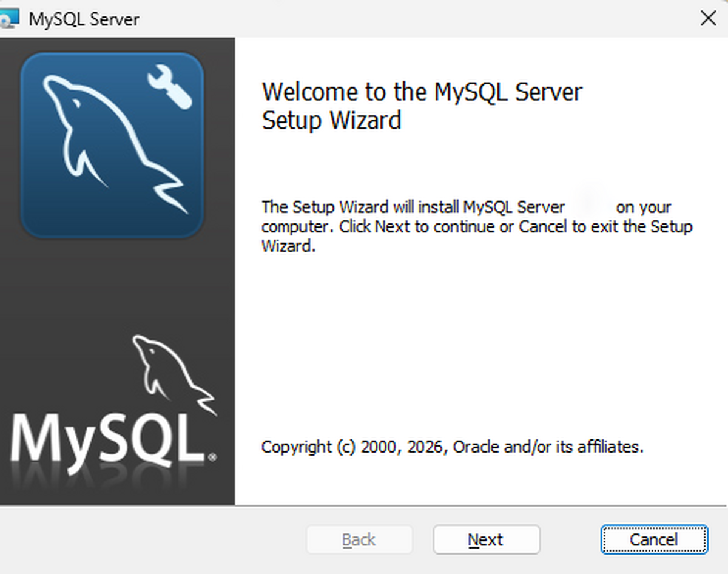Click the "The Setup Wizard will install MySQL Server" paragraph

(477, 226)
